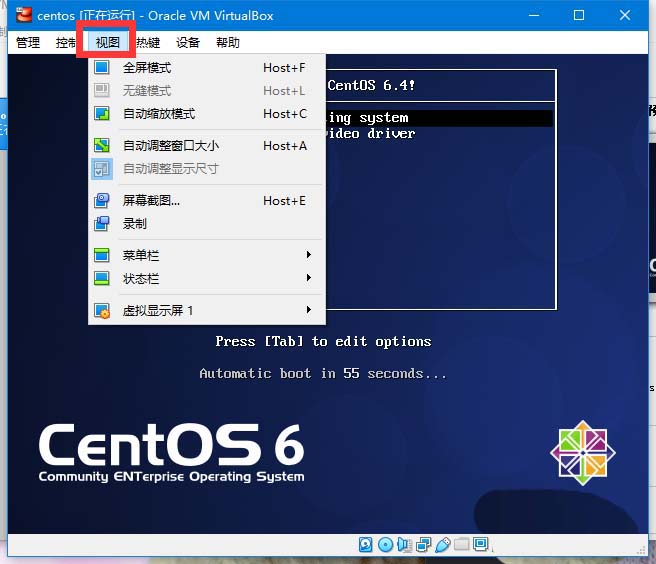Click the network adapters status bar icon

click(x=423, y=544)
